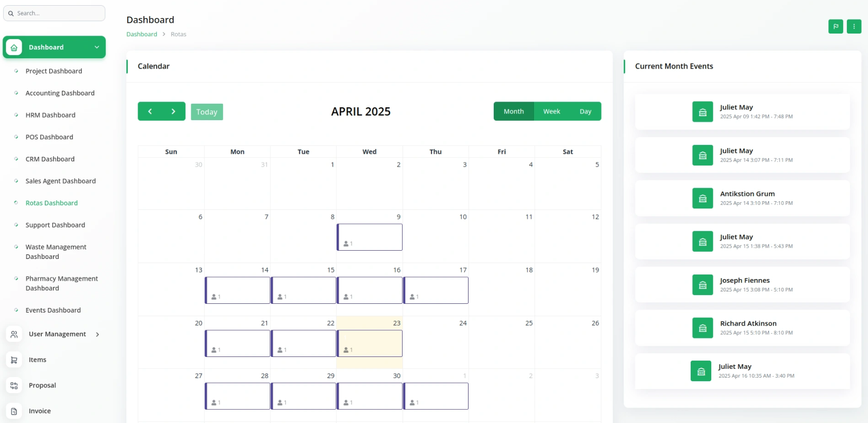Open the rota event on April 30
The width and height of the screenshot is (868, 423).
370,396
